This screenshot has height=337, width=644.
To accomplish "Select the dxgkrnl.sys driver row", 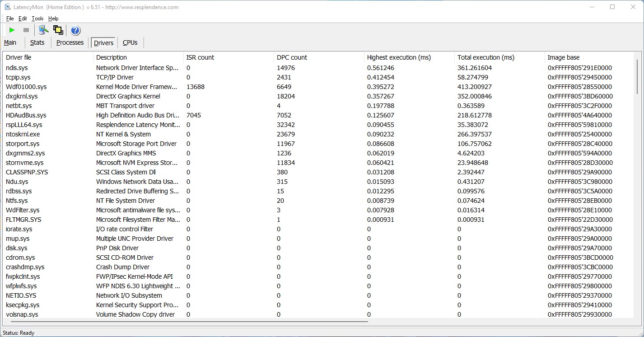I will point(318,96).
